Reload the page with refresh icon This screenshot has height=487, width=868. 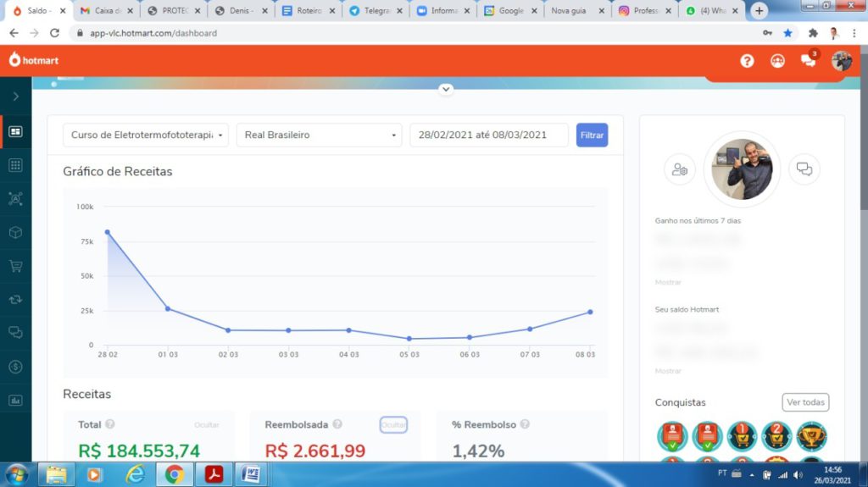(54, 33)
